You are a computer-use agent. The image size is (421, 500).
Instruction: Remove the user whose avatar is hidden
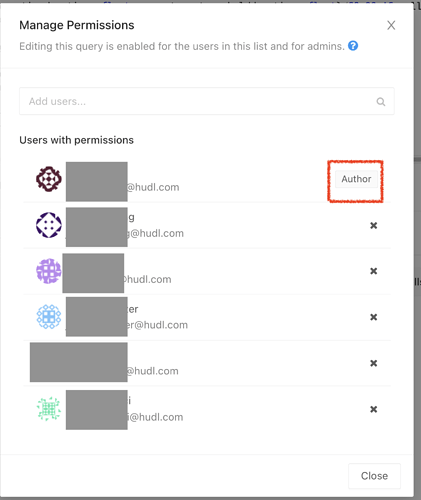coord(374,363)
